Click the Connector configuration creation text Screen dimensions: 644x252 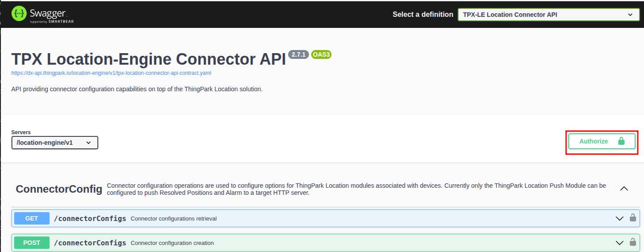tap(173, 243)
